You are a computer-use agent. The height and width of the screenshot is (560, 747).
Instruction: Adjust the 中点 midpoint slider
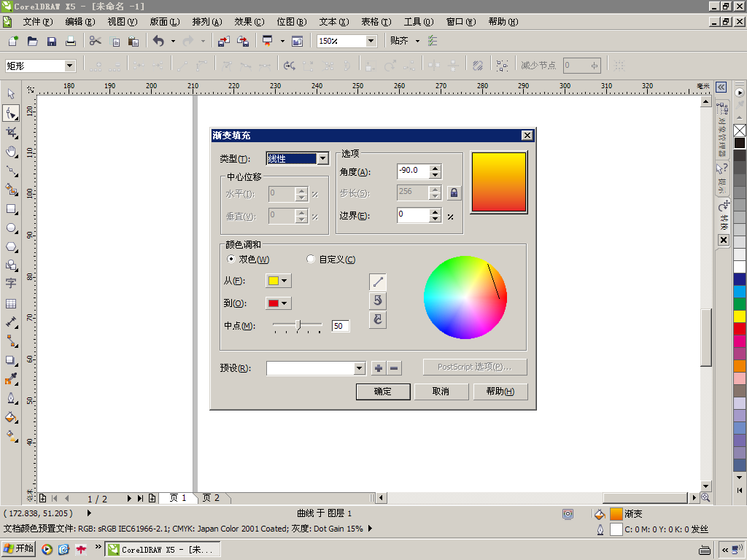[x=298, y=325]
